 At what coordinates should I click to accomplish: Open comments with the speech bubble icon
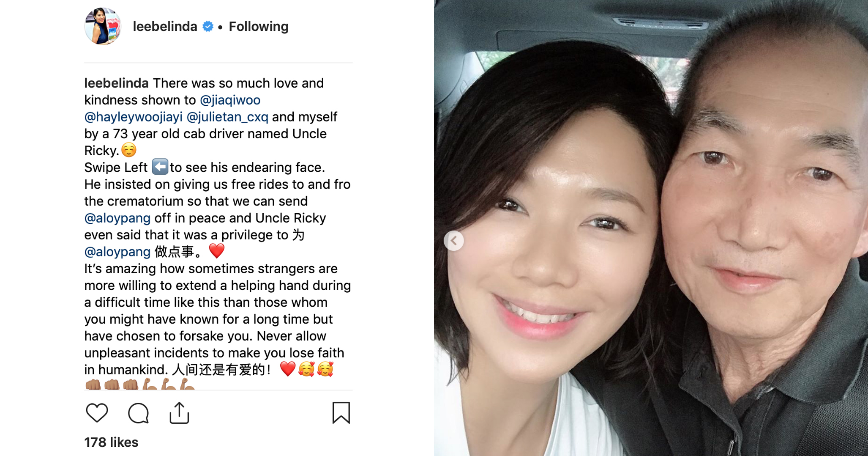(x=138, y=413)
